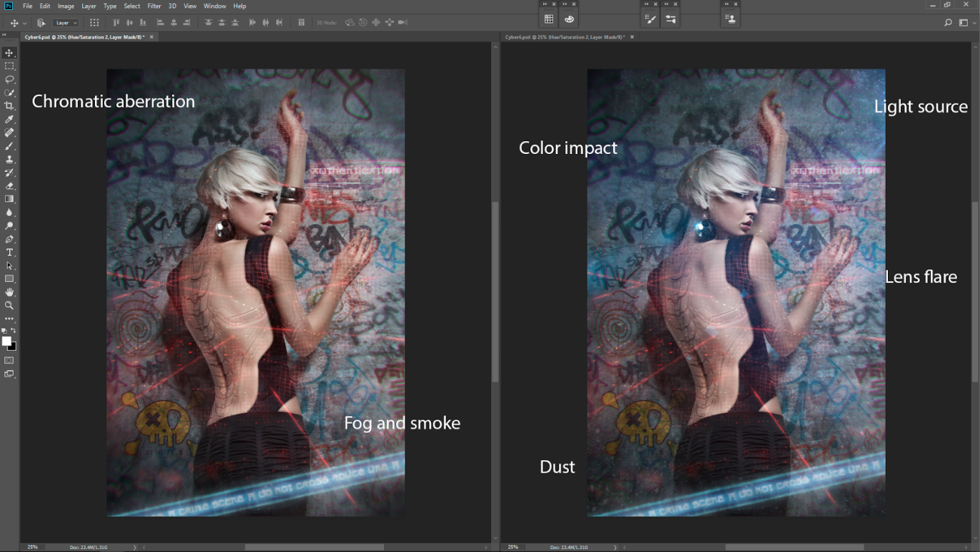
Task: Switch to right Cyber6.psd document tab
Action: click(565, 36)
